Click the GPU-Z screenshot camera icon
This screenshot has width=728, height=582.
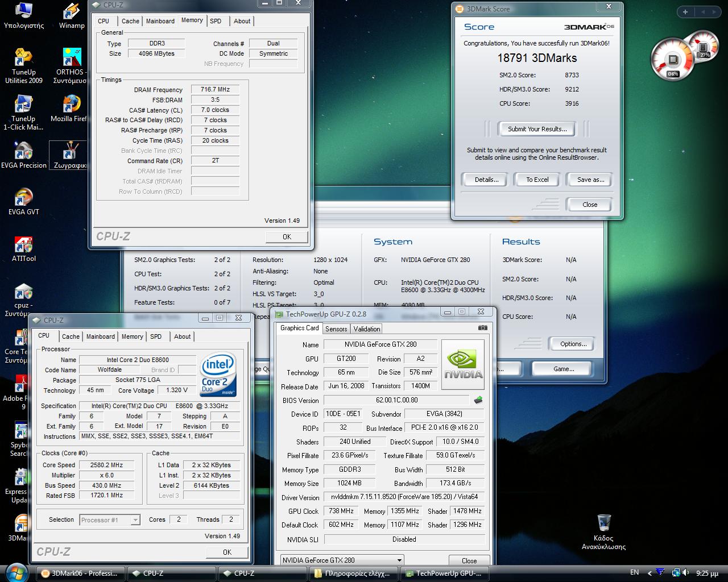482,327
